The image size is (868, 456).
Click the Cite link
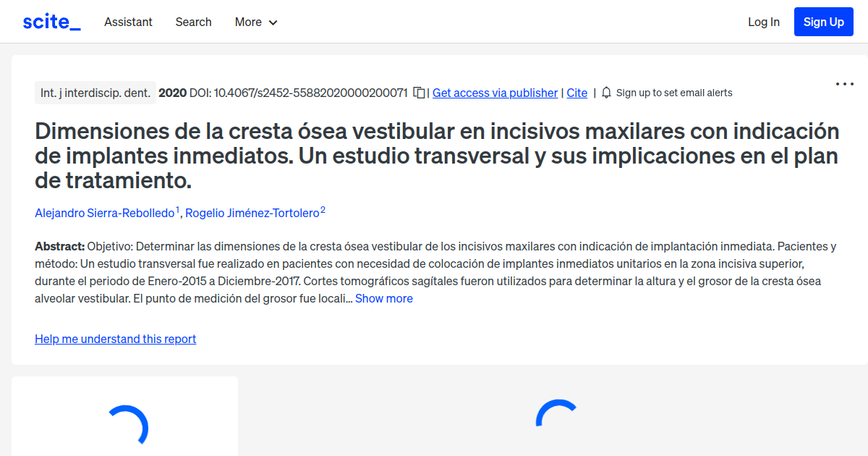[576, 93]
